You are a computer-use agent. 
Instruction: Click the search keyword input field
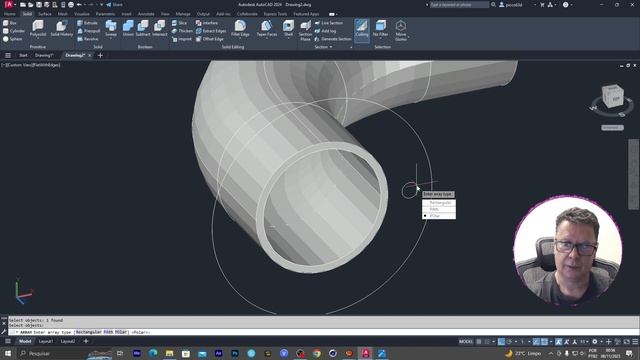pos(459,4)
